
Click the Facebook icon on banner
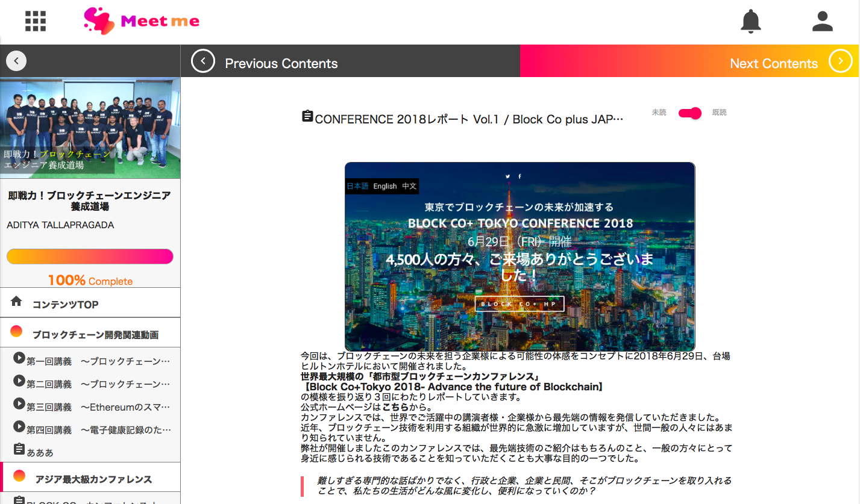pyautogui.click(x=520, y=176)
